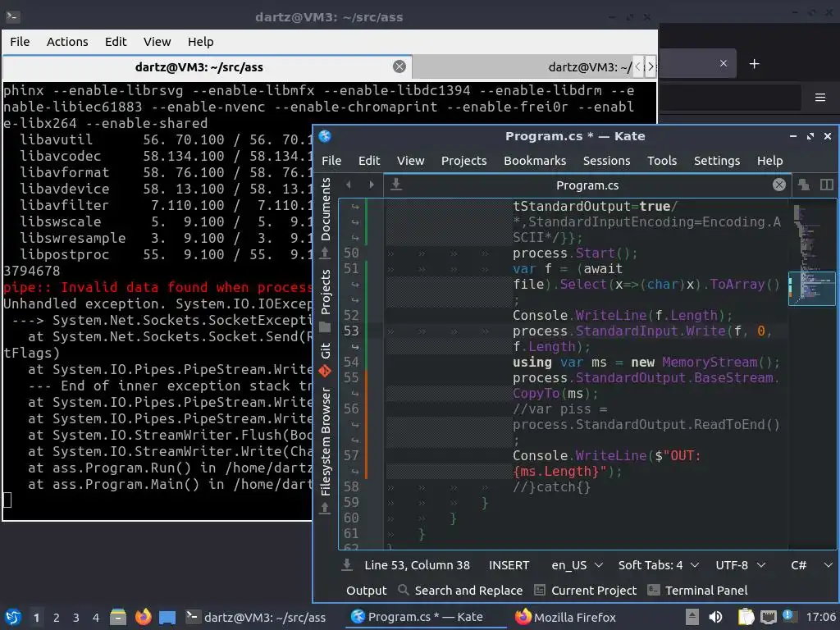
Task: Open the Settings menu in Kate
Action: [717, 161]
